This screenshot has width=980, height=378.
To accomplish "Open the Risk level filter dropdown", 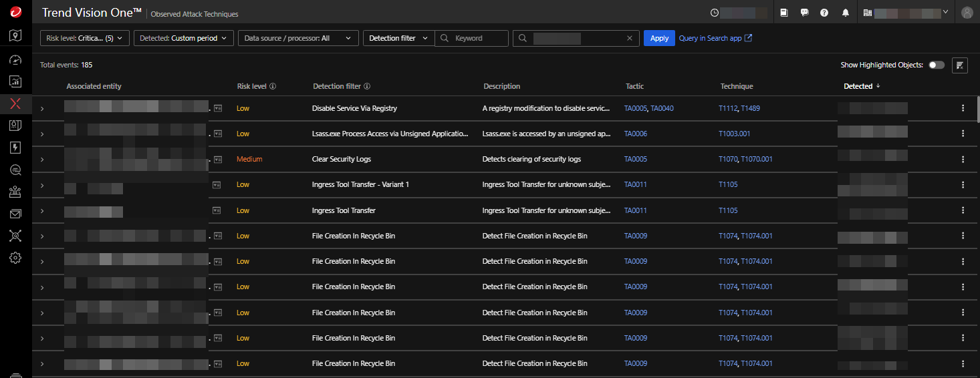I will [x=85, y=38].
